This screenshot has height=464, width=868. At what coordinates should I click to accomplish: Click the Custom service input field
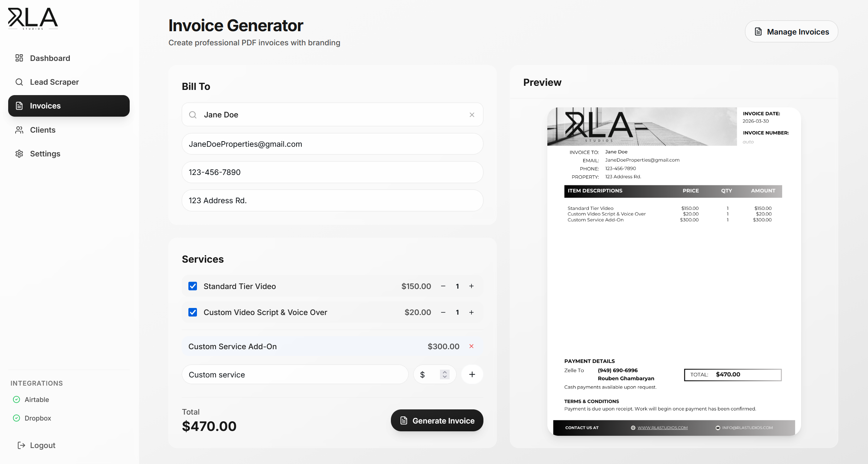[x=295, y=374]
